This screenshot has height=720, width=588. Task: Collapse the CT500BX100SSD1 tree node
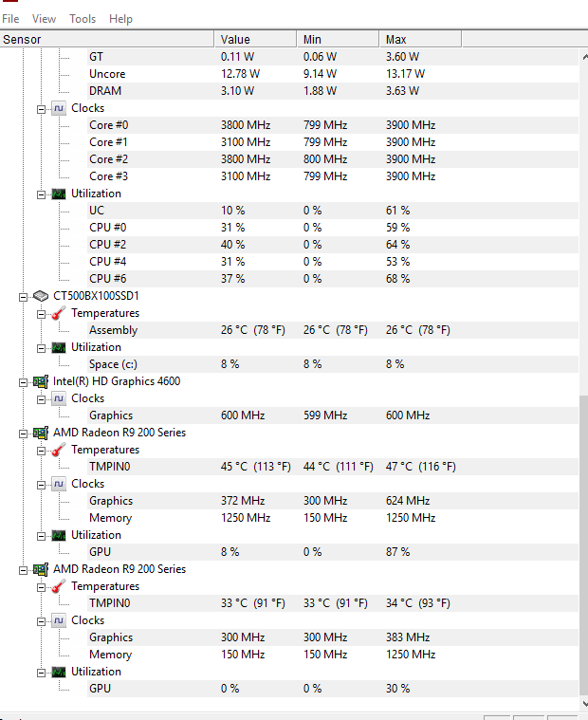pyautogui.click(x=24, y=296)
